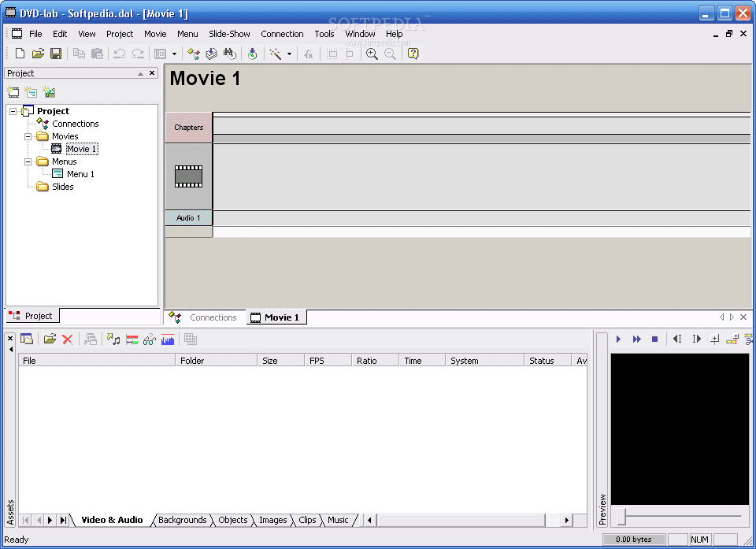The image size is (756, 549).
Task: Select the Video & Audio assets tab
Action: click(x=112, y=520)
